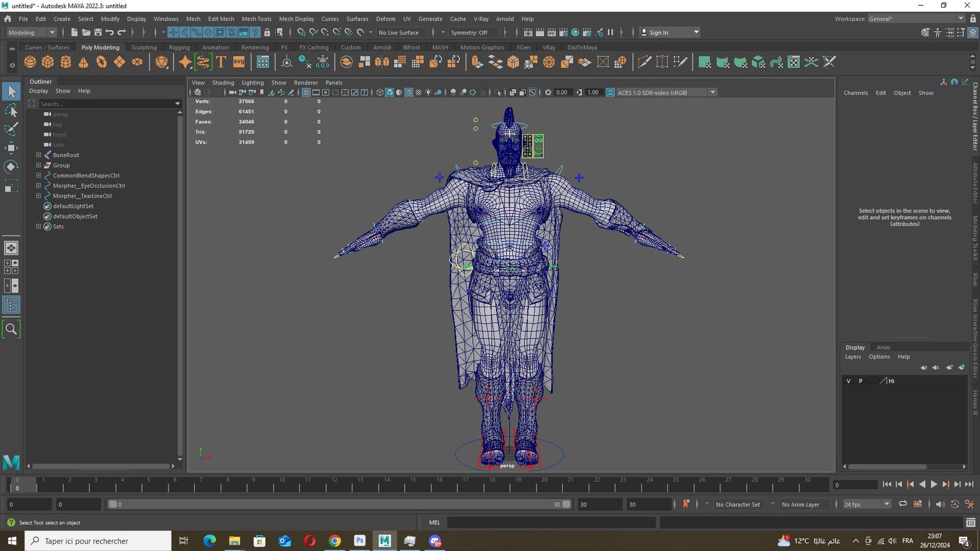Open the Sign In dropdown
The image size is (980, 551).
click(x=669, y=32)
